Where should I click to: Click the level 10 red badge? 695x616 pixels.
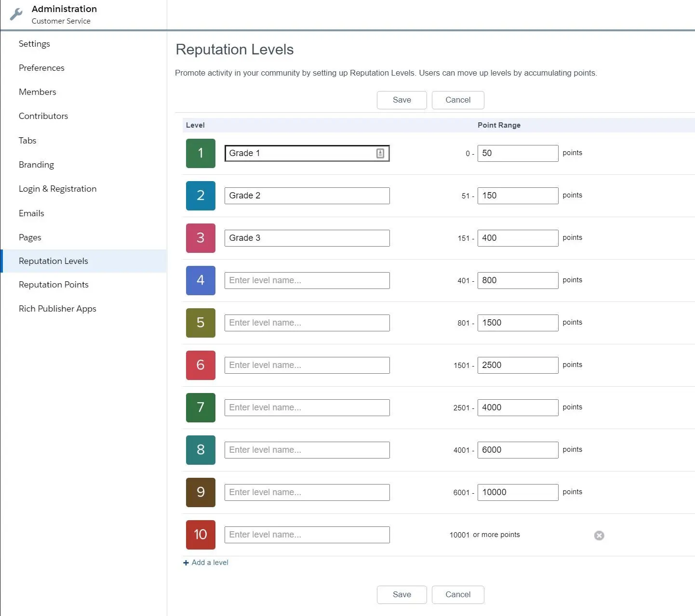200,535
